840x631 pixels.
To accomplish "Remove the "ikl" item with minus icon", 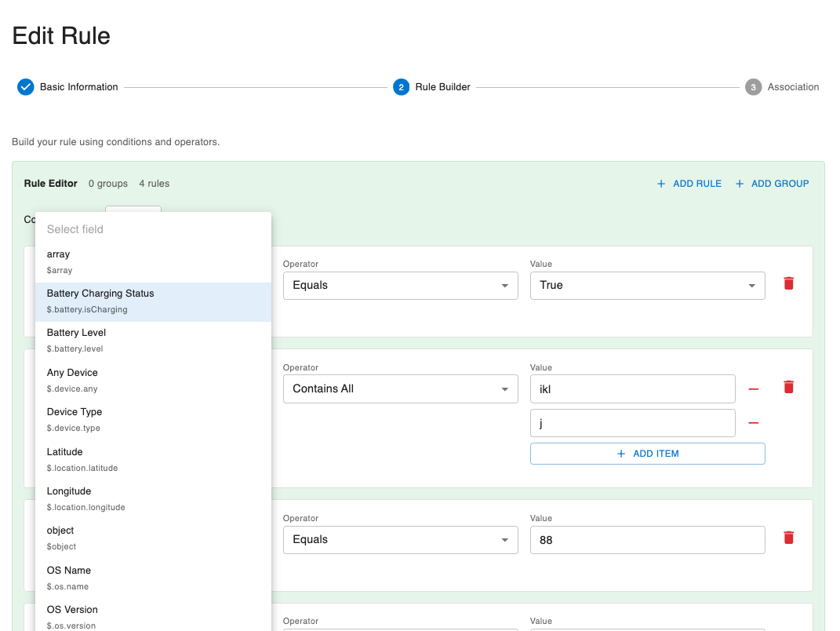I will 753,388.
